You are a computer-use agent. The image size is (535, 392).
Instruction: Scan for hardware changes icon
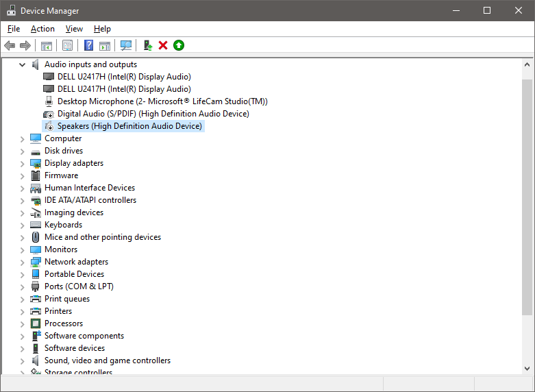126,45
